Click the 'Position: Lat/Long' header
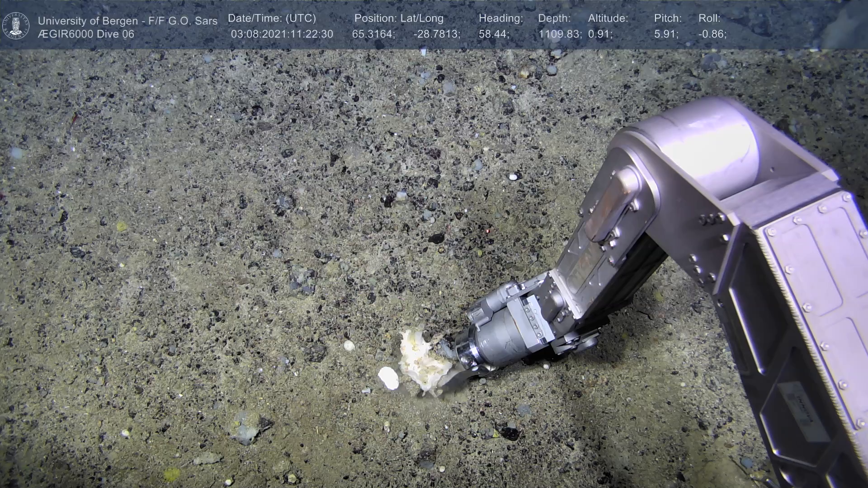 (x=399, y=19)
